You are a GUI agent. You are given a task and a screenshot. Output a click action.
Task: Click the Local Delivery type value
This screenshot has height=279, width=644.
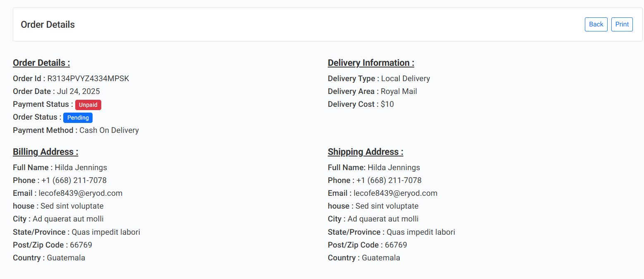(x=405, y=79)
